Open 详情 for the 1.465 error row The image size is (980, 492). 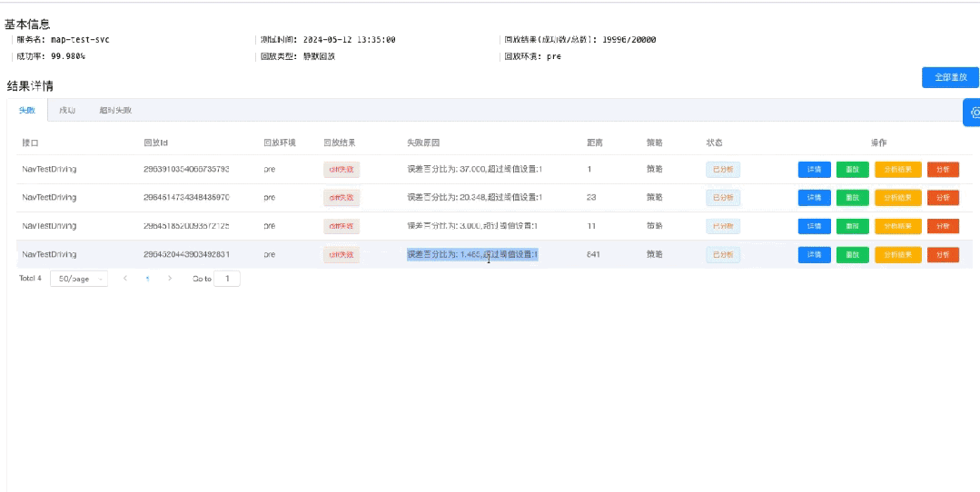click(815, 255)
